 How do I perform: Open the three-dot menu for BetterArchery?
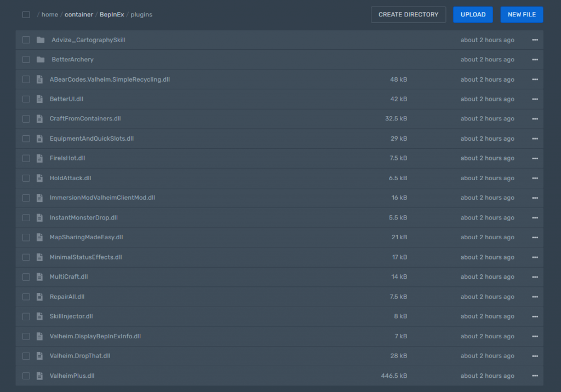[x=535, y=59]
